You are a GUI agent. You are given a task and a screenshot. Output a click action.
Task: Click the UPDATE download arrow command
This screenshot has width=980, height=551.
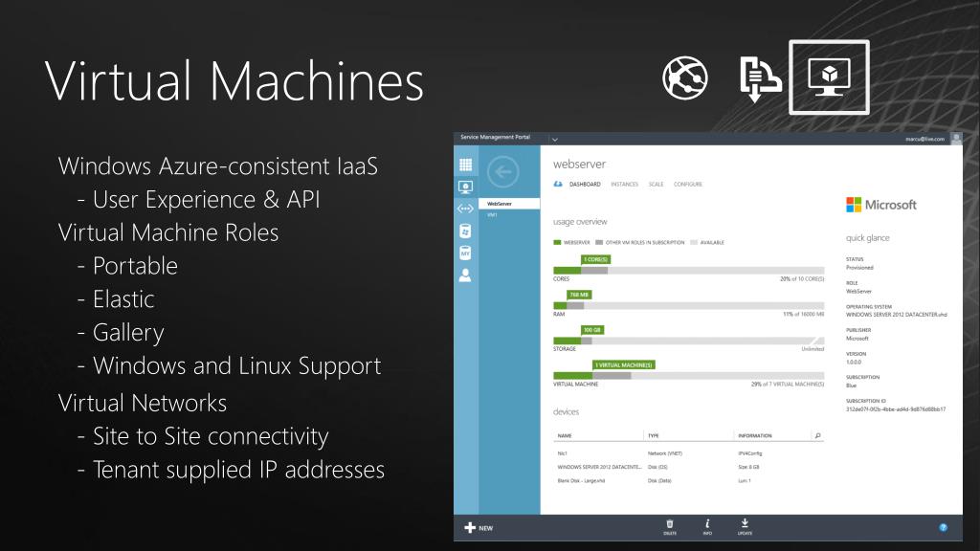point(745,527)
